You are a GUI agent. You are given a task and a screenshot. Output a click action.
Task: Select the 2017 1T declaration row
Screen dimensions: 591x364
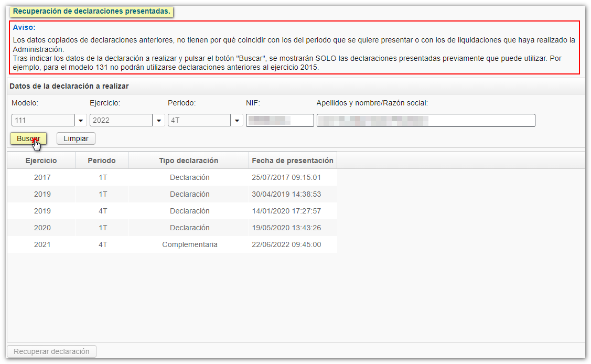click(x=171, y=177)
